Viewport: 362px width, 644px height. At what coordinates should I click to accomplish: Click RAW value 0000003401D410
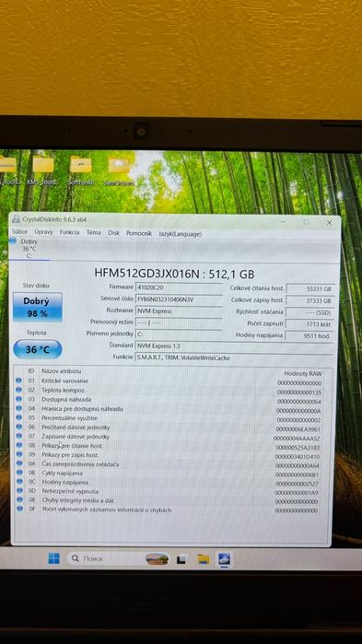(x=298, y=457)
